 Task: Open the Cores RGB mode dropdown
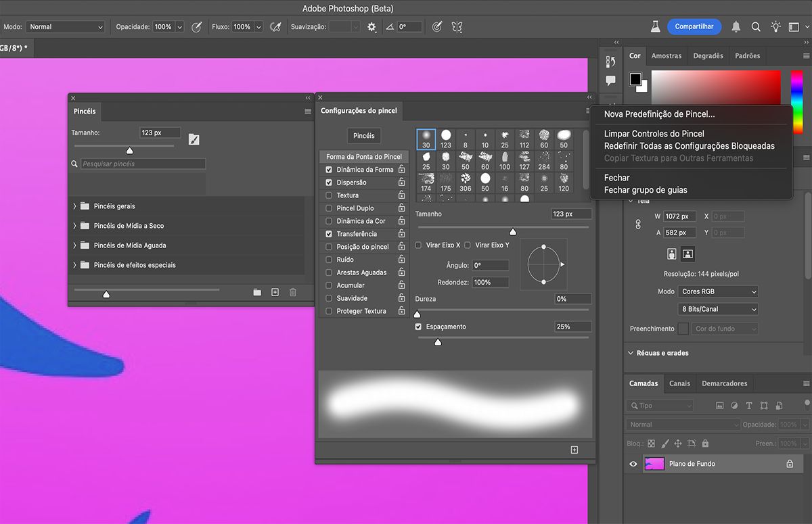[x=717, y=291]
